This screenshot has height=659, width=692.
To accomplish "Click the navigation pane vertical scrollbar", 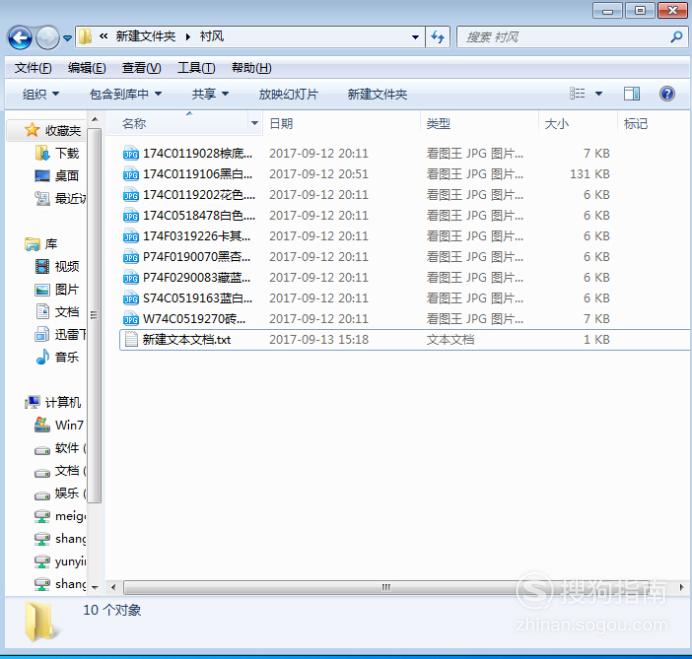I will click(x=94, y=315).
